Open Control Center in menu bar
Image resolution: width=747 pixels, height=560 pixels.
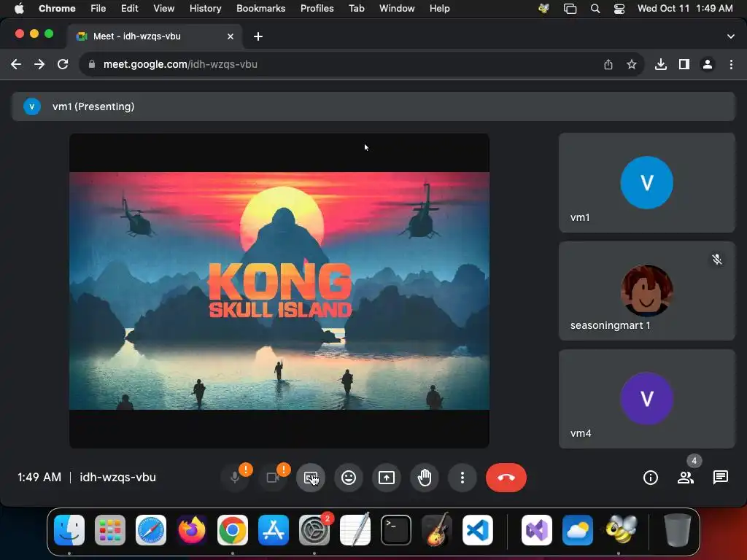(x=619, y=9)
